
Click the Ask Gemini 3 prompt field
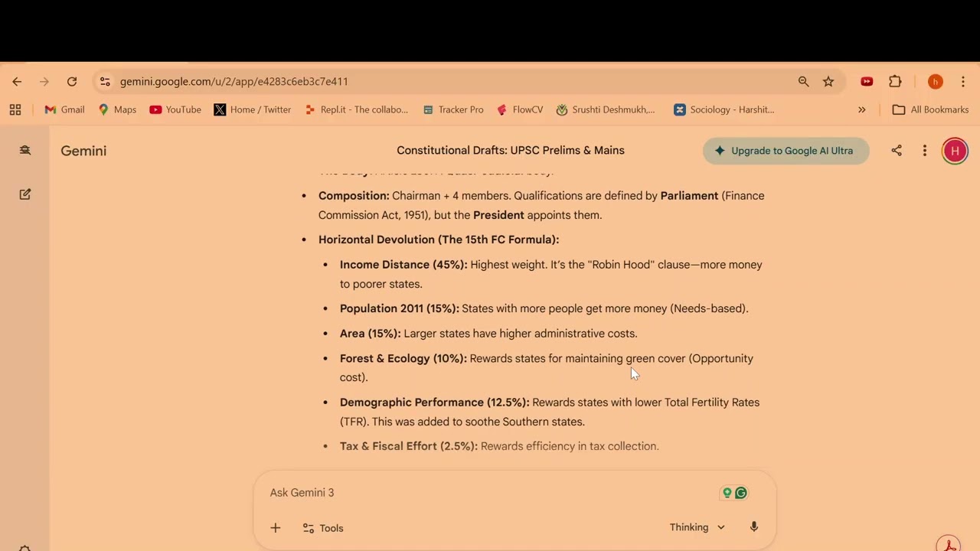pos(490,493)
